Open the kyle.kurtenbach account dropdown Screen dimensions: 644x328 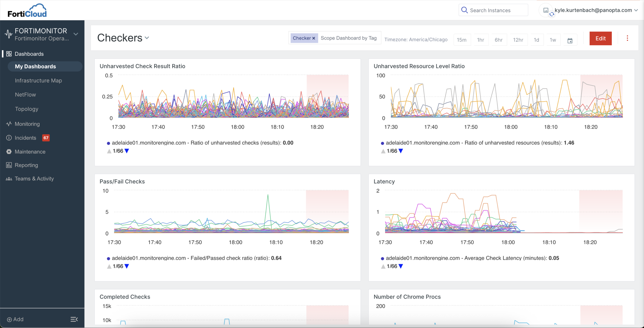636,10
